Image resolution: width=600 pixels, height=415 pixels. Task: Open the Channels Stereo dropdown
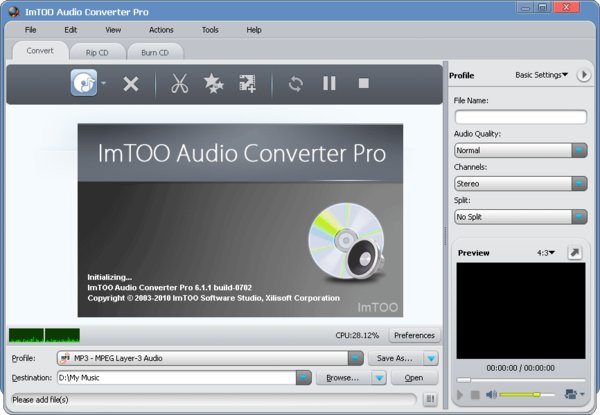pyautogui.click(x=579, y=183)
